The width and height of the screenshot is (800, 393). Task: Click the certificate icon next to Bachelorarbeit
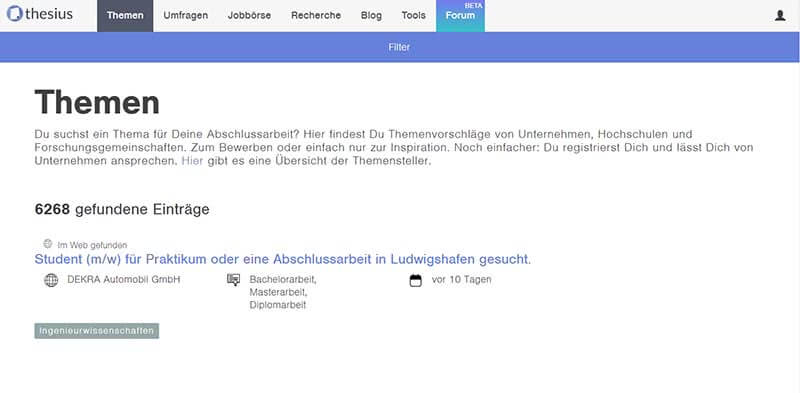(233, 280)
